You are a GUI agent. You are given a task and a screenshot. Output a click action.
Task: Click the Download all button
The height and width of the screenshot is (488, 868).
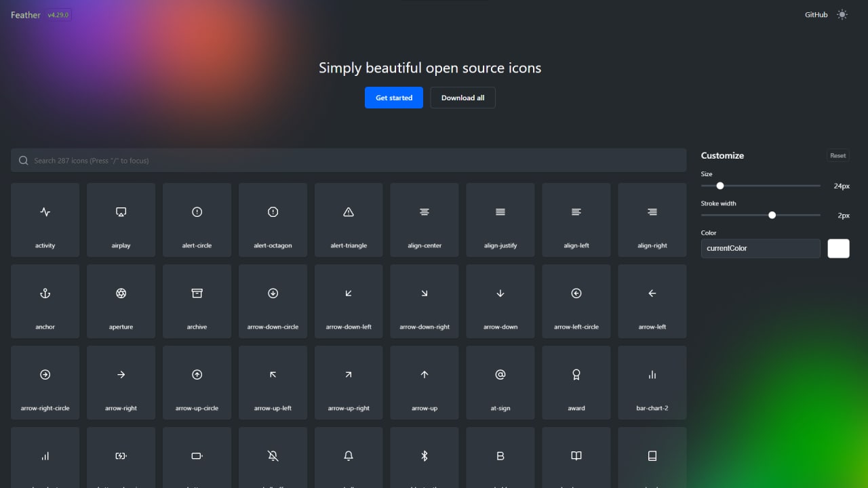pos(462,98)
